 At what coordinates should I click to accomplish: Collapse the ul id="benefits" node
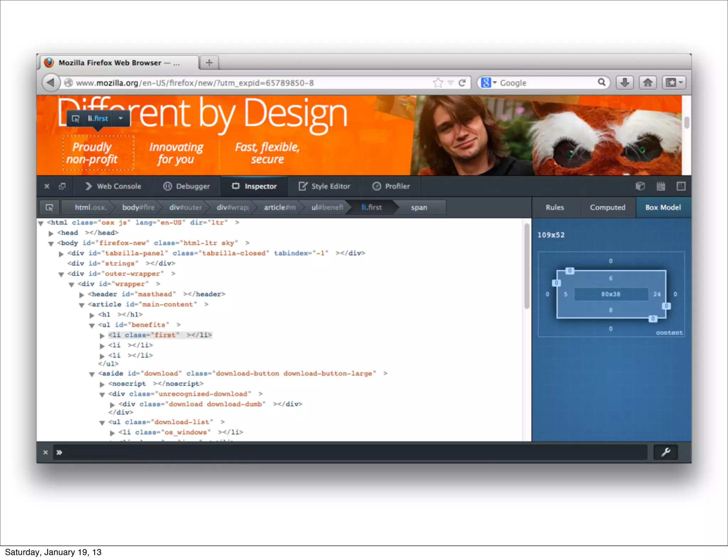pos(92,325)
